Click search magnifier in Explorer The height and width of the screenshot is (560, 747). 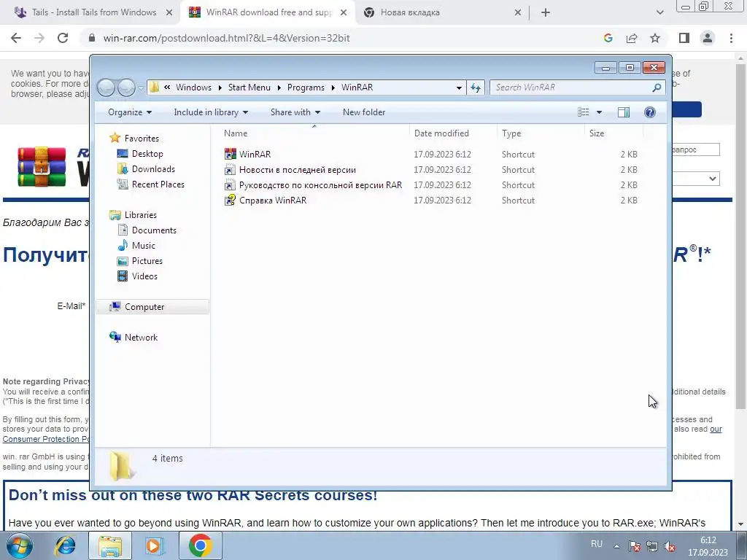[657, 87]
